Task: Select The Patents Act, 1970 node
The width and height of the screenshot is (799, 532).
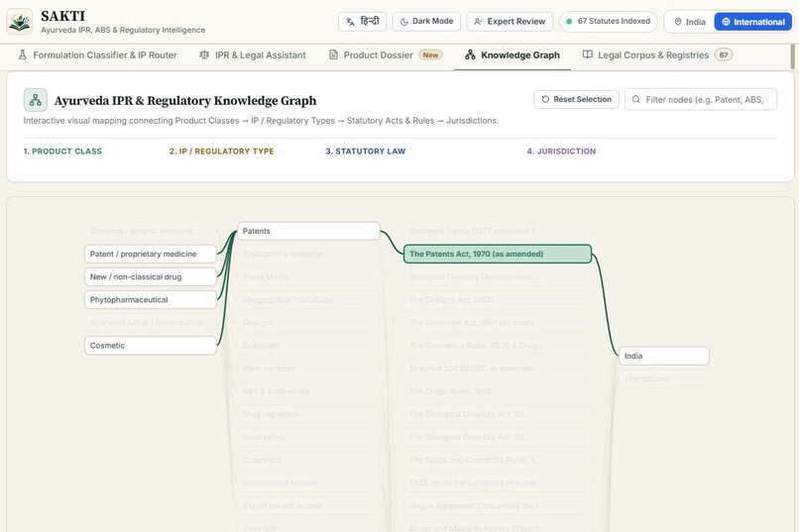Action: pyautogui.click(x=498, y=254)
